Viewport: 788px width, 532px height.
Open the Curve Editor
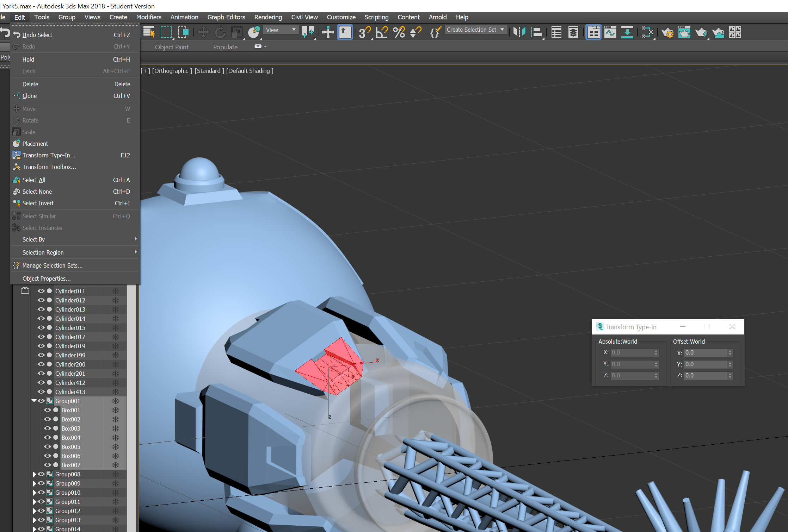click(x=610, y=32)
